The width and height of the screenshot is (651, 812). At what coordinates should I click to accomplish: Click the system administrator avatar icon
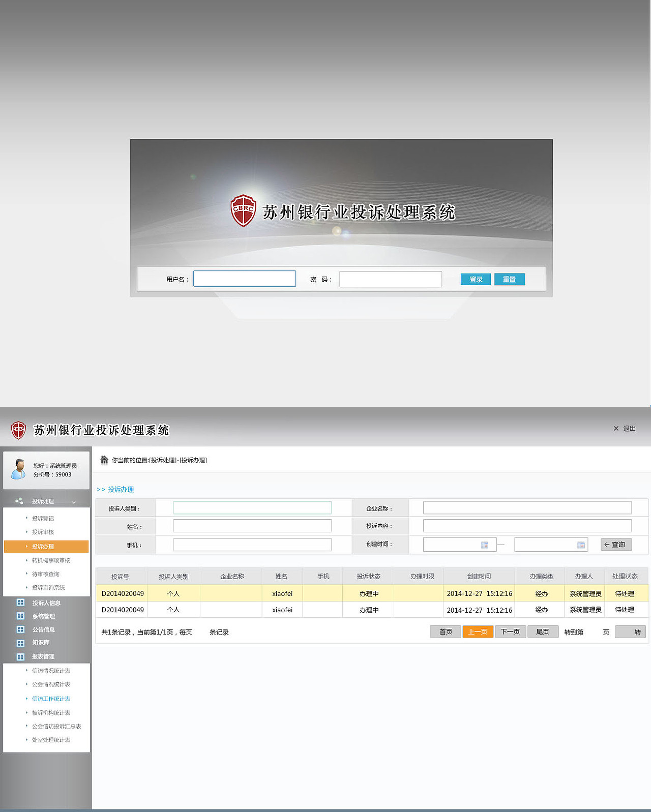point(19,469)
